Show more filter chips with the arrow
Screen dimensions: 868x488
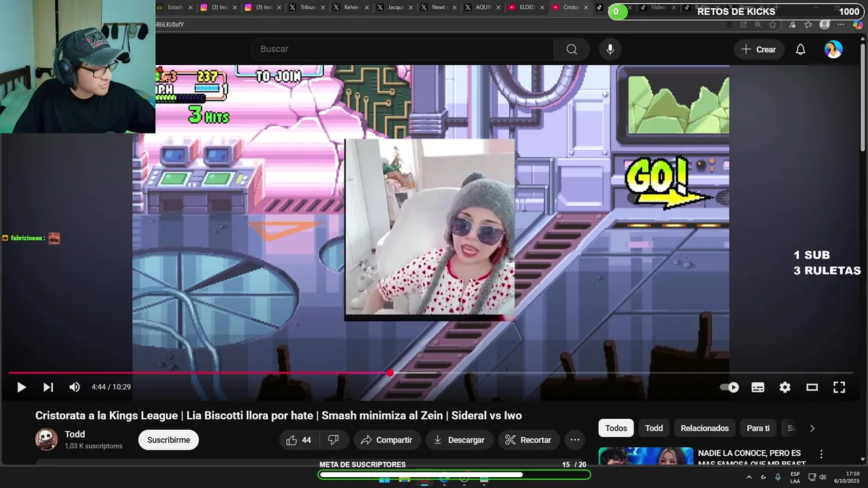(x=812, y=428)
